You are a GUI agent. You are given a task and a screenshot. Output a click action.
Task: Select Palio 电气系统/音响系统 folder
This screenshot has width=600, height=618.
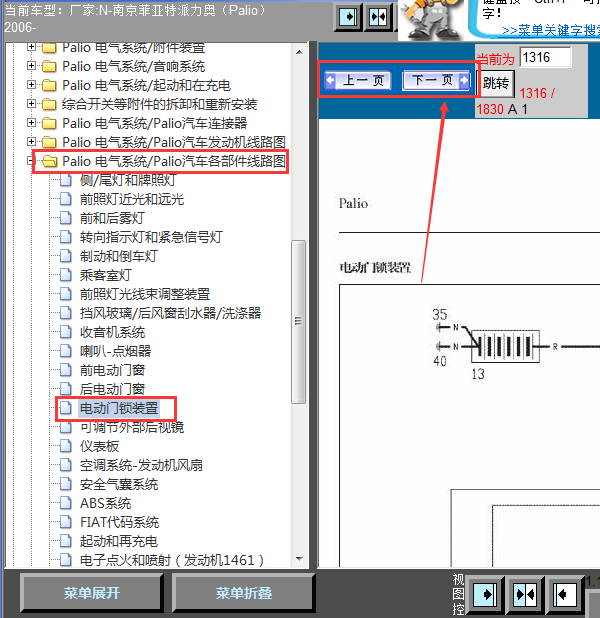[134, 66]
